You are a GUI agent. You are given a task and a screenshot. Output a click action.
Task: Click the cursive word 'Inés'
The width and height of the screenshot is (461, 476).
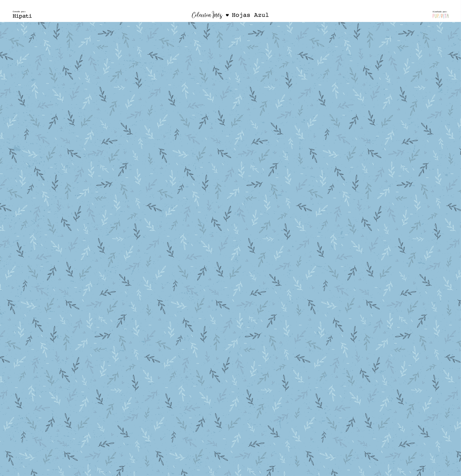217,15
